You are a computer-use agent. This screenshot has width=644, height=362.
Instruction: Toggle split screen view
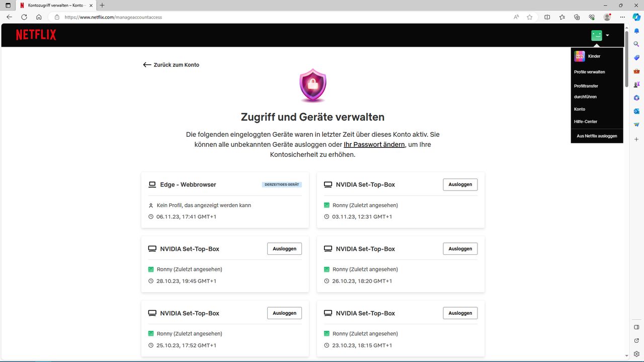click(x=547, y=17)
